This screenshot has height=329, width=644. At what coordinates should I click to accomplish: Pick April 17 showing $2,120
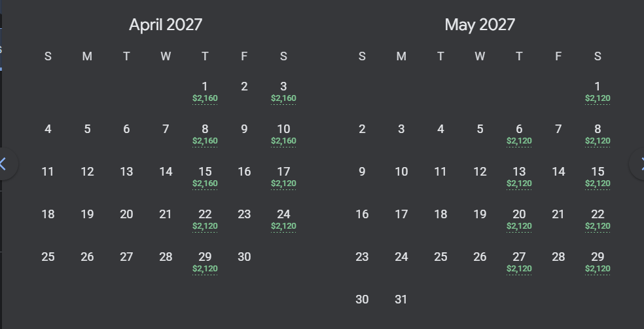[x=283, y=177]
